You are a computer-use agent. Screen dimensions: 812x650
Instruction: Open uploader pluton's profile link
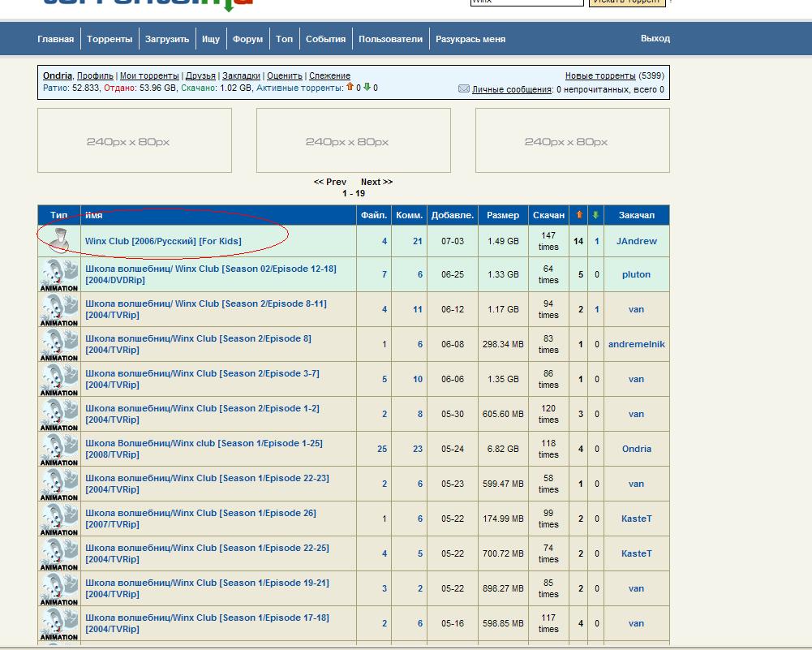[636, 274]
